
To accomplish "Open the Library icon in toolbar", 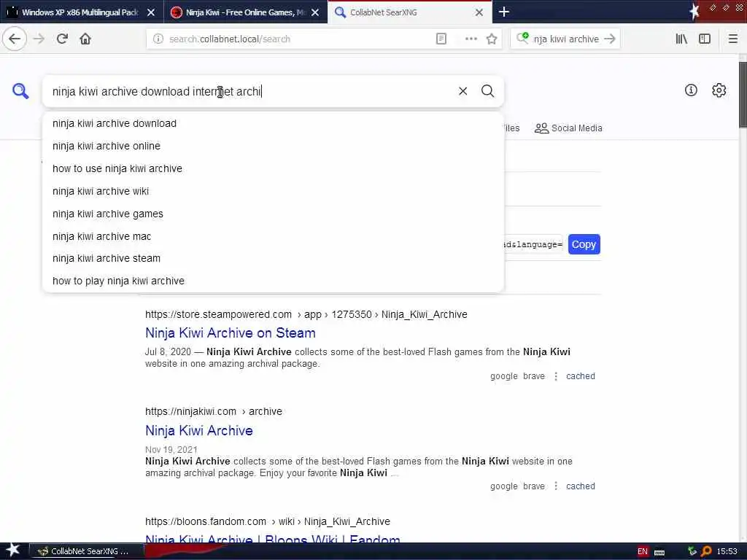I will point(681,39).
